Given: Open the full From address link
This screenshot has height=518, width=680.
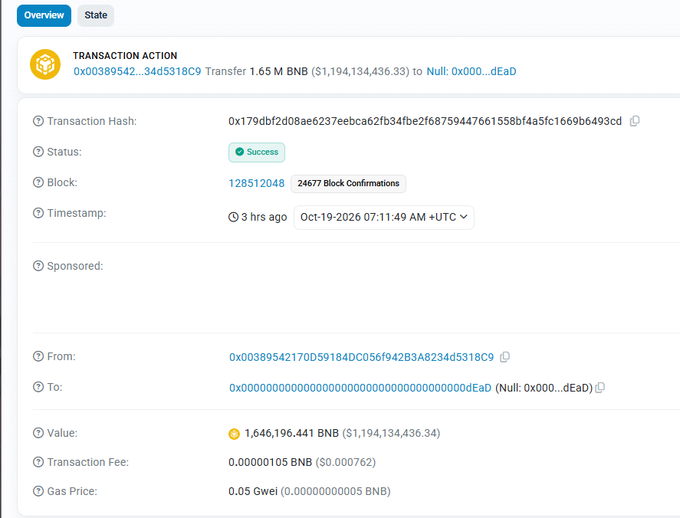Looking at the screenshot, I should 361,357.
